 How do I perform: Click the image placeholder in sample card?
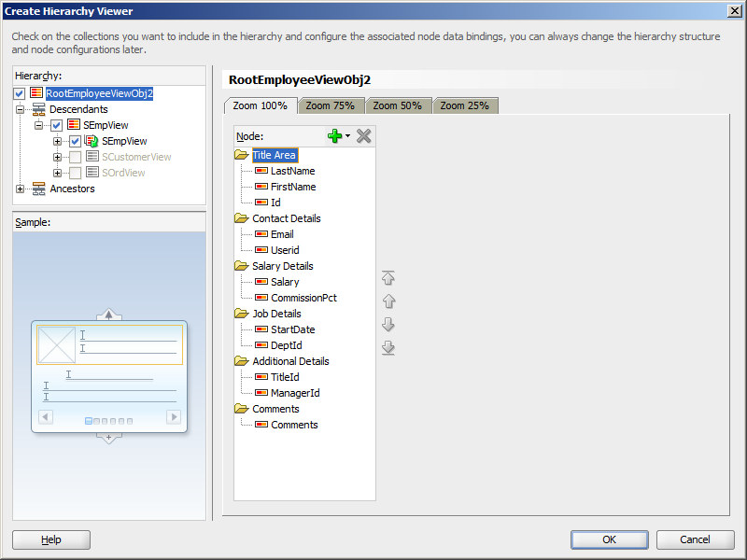(x=56, y=345)
